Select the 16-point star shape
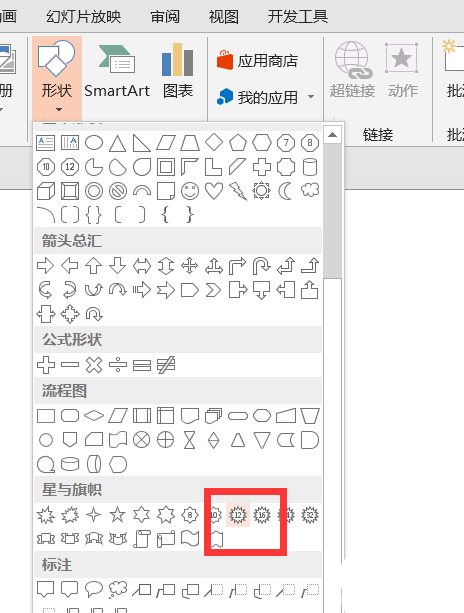 click(x=262, y=515)
